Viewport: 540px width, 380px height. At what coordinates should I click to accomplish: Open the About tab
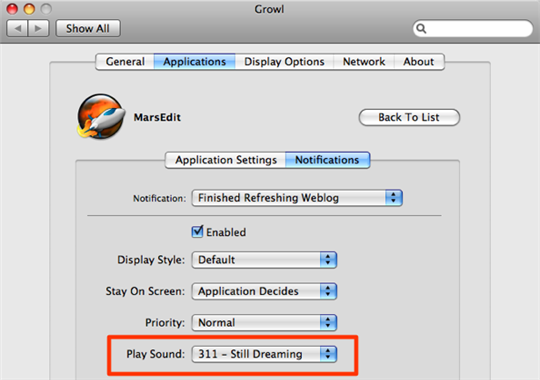coord(419,62)
